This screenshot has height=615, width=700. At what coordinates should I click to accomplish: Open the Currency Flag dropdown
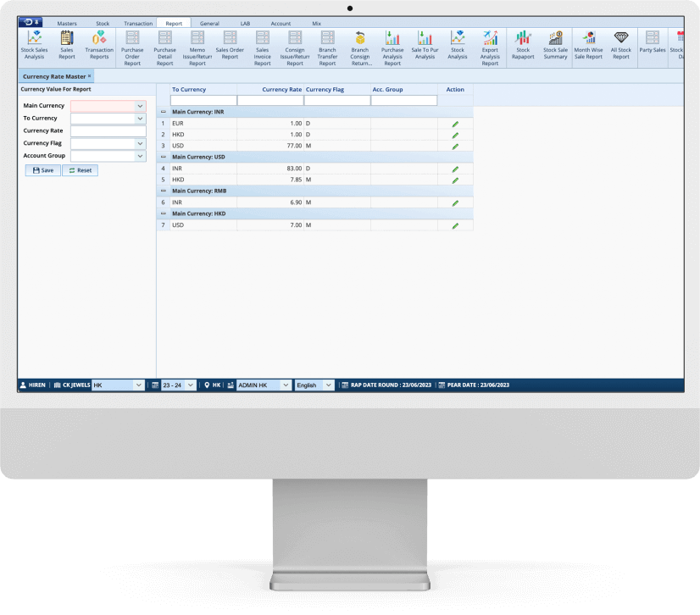[141, 144]
